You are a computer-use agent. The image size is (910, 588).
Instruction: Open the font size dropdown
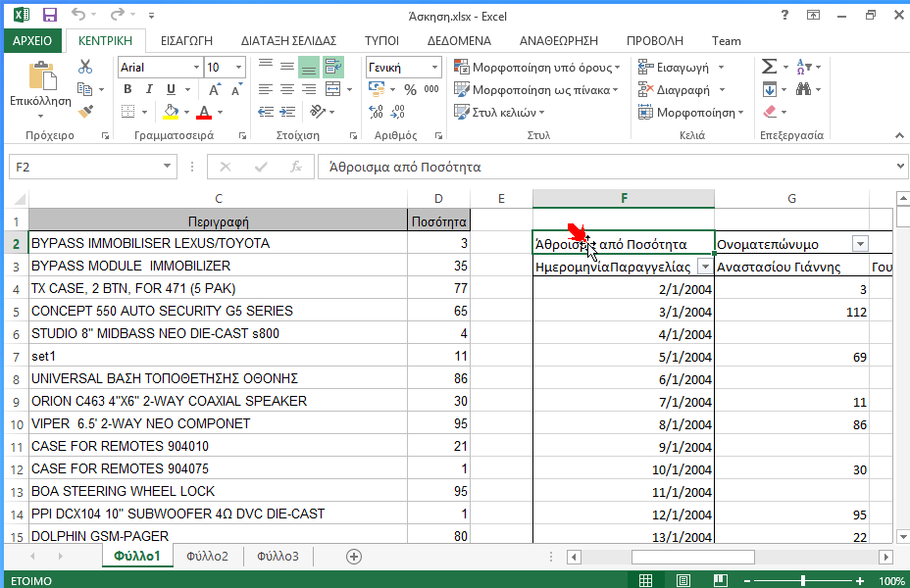click(x=238, y=68)
